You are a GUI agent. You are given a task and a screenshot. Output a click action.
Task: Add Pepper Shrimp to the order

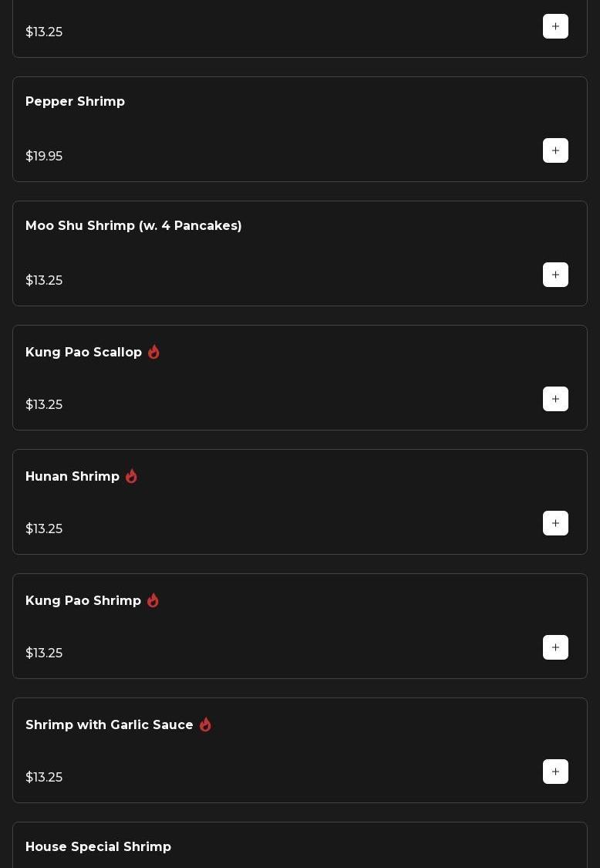[555, 150]
